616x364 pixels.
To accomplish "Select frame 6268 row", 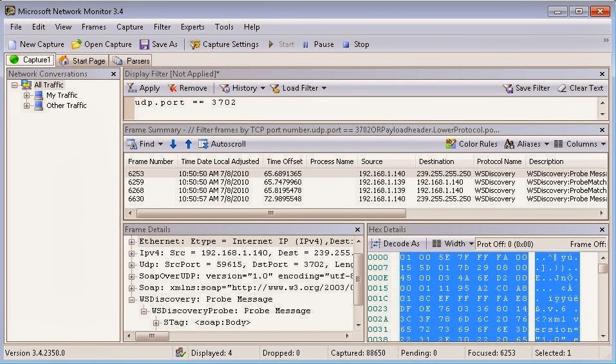I will (x=366, y=190).
